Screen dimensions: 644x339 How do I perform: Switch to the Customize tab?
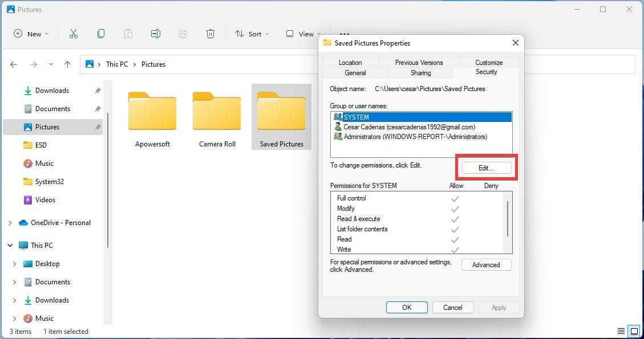pyautogui.click(x=489, y=62)
